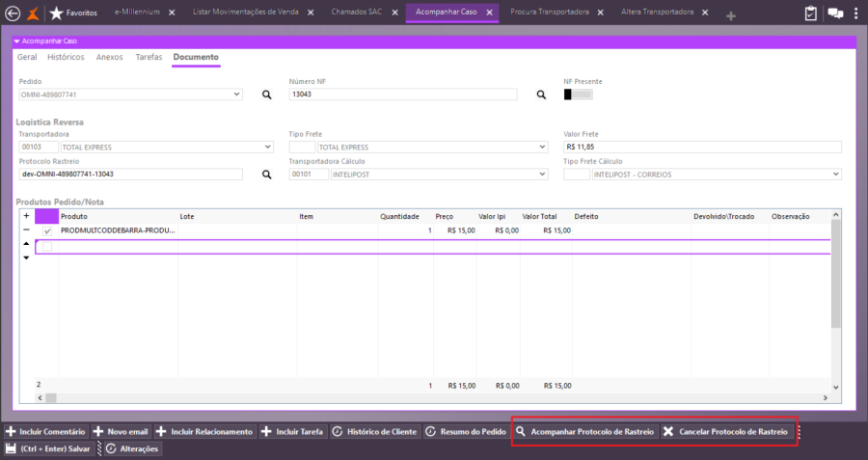Switch to the Históricos tab
Screen dimensions: 868x460
66,57
